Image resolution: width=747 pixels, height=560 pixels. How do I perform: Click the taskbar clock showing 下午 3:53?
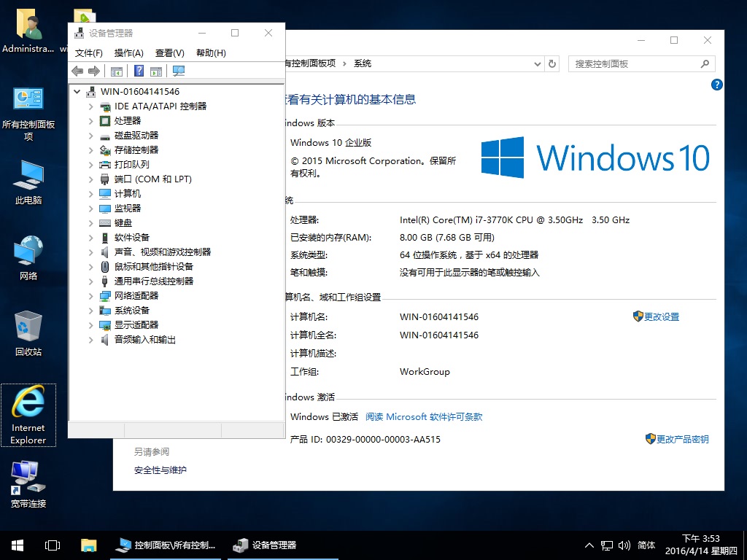701,545
